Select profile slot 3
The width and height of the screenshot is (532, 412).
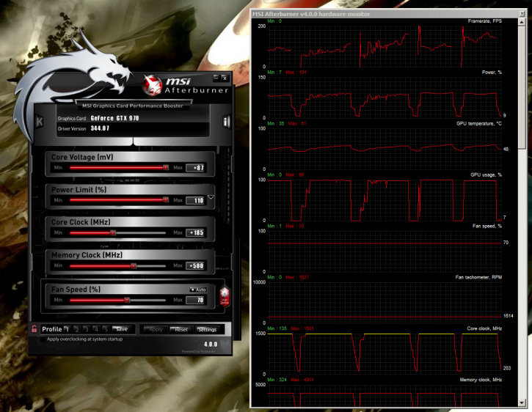[87, 329]
